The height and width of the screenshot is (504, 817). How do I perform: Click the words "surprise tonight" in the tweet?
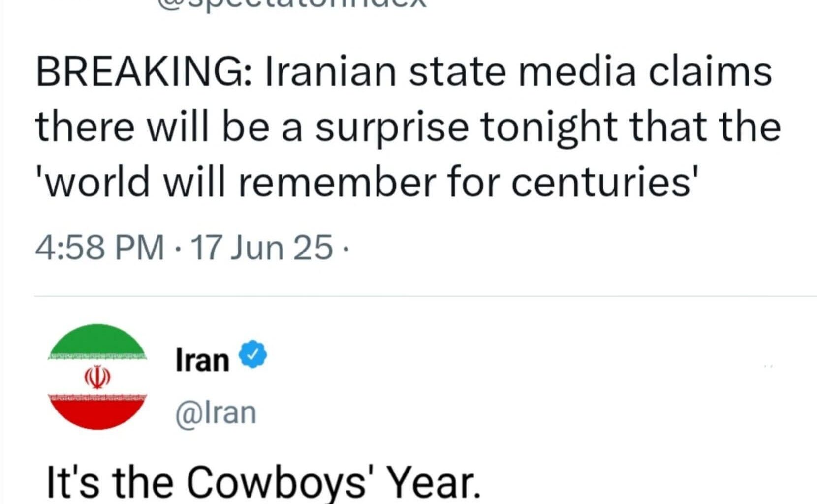(x=466, y=127)
